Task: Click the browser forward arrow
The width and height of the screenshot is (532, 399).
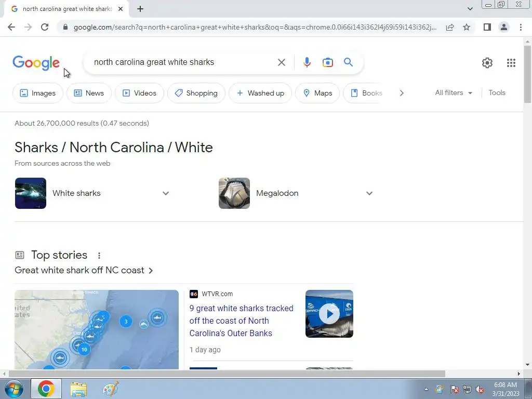Action: pos(28,27)
